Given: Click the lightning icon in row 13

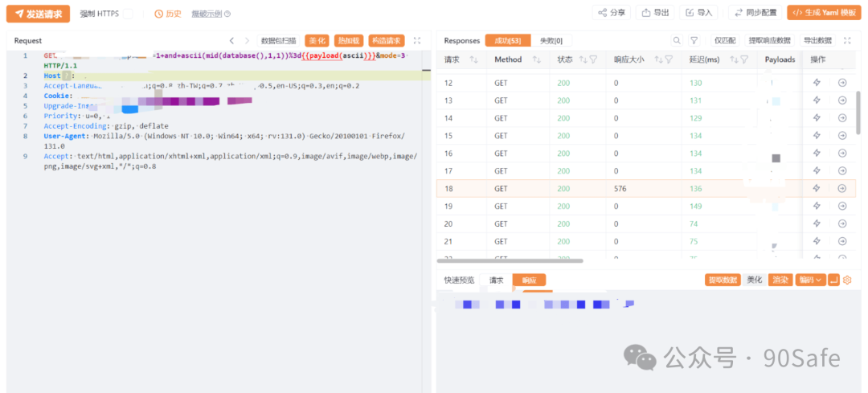Looking at the screenshot, I should point(816,100).
